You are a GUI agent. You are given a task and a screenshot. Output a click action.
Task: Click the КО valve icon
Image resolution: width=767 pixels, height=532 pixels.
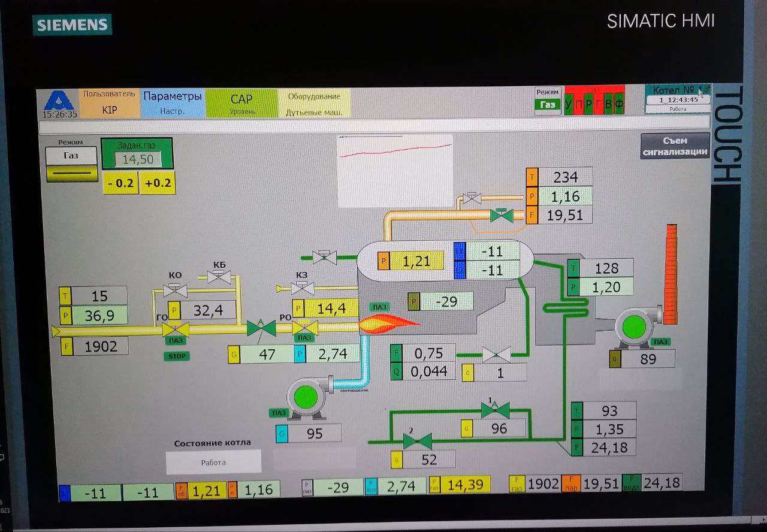(x=175, y=289)
